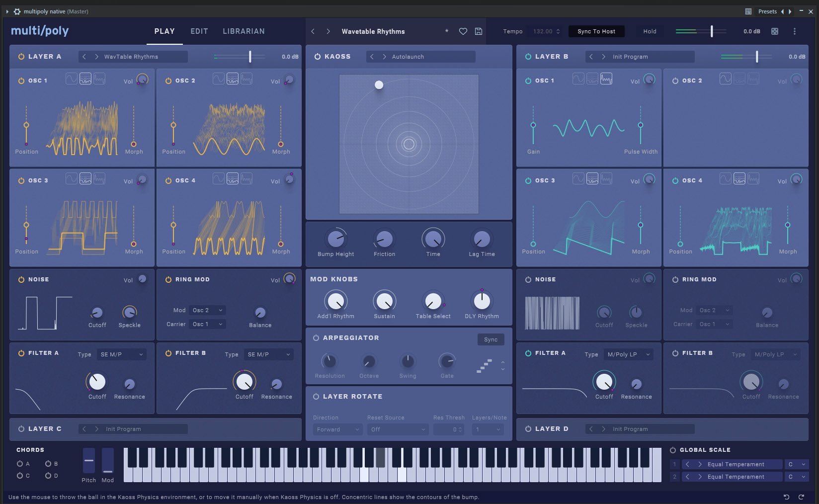Open the LIBRARIAN tab
This screenshot has height=504, width=819.
(x=244, y=31)
